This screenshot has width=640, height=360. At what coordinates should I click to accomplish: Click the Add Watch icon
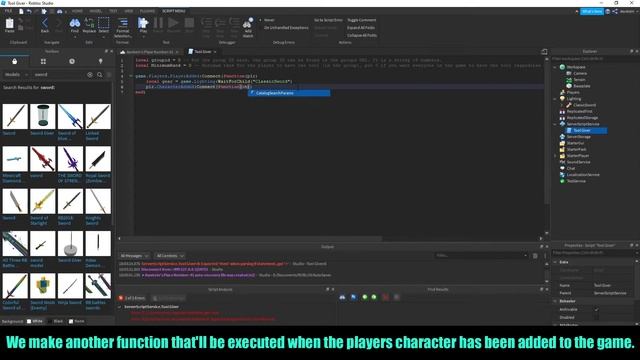[248, 27]
